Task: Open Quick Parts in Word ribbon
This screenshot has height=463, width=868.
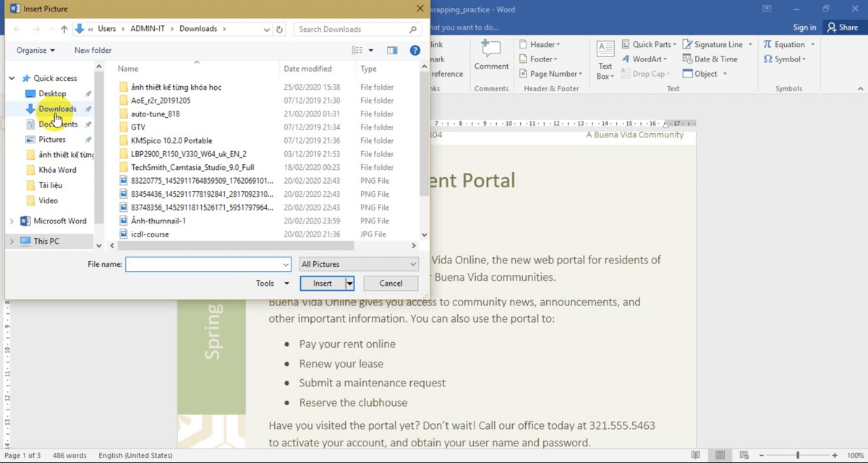Action: click(x=650, y=44)
